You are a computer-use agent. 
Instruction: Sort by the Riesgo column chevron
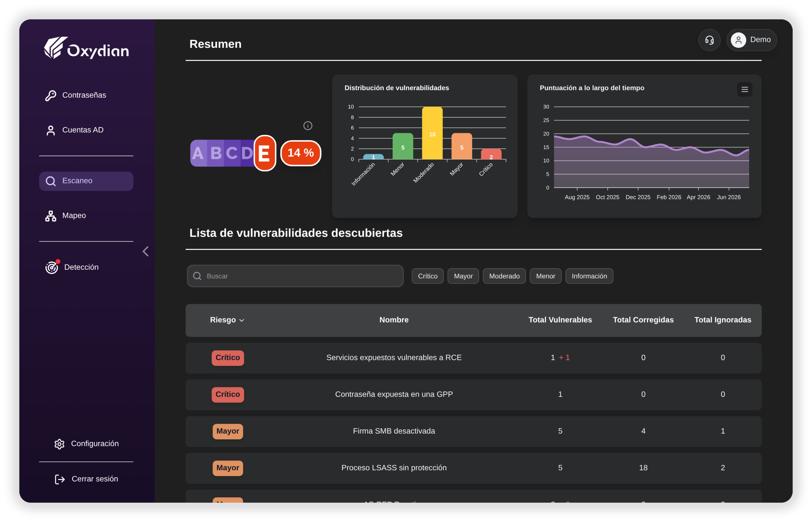tap(242, 320)
